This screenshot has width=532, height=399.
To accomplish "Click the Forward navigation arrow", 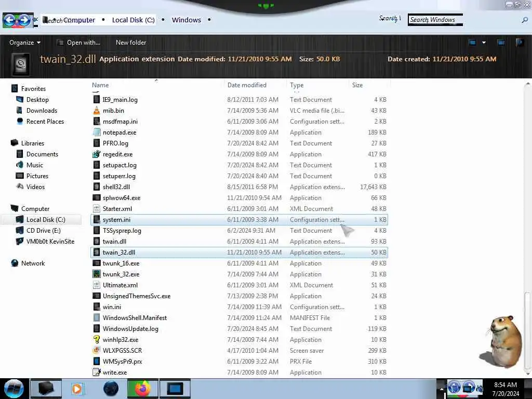I will coord(25,20).
